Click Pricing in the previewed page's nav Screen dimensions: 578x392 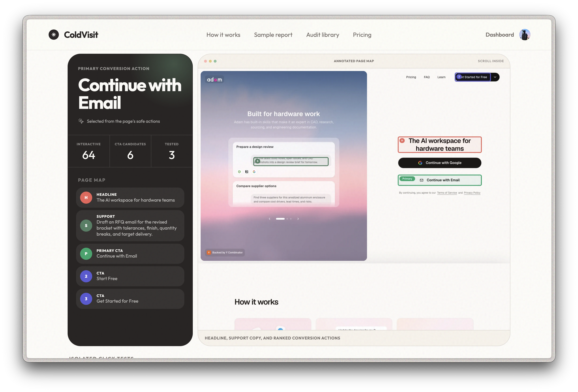[x=411, y=77]
